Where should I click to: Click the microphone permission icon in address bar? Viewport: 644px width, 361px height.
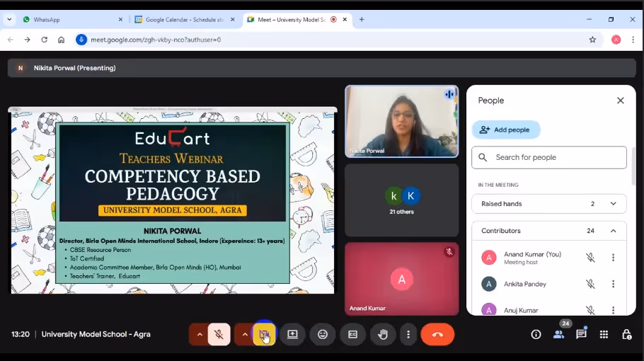81,40
